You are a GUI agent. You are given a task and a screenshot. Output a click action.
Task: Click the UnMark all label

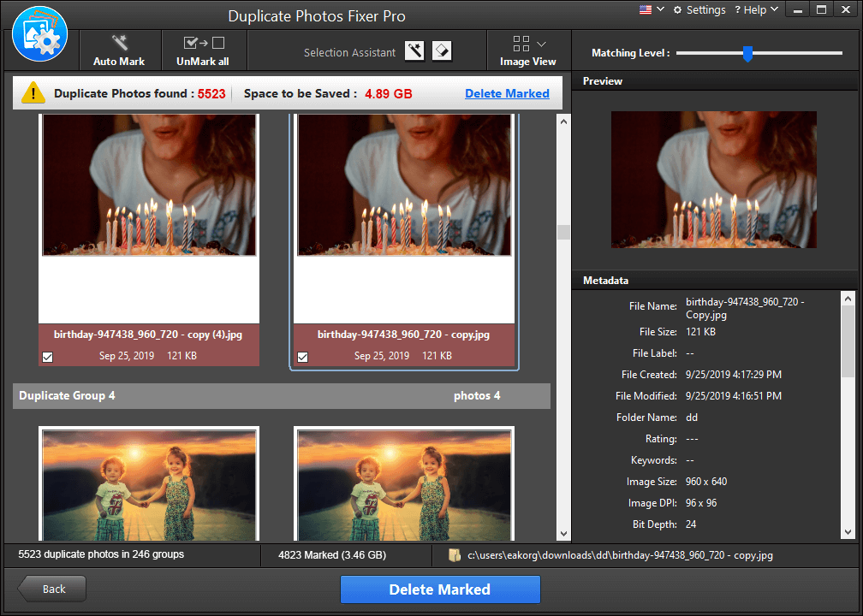(203, 62)
